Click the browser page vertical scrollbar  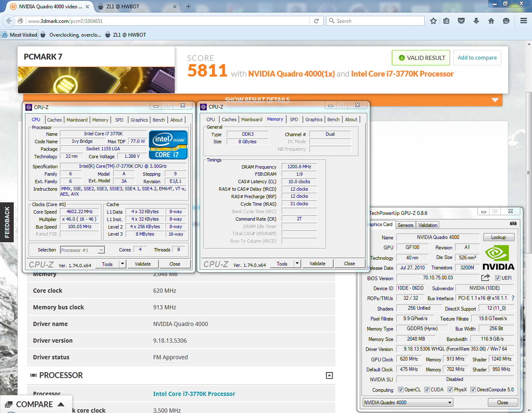click(529, 173)
